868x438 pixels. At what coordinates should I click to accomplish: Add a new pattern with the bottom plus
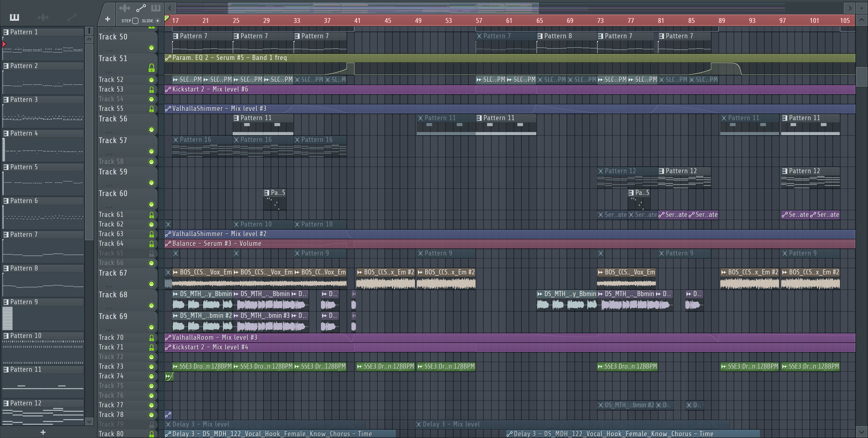click(43, 432)
